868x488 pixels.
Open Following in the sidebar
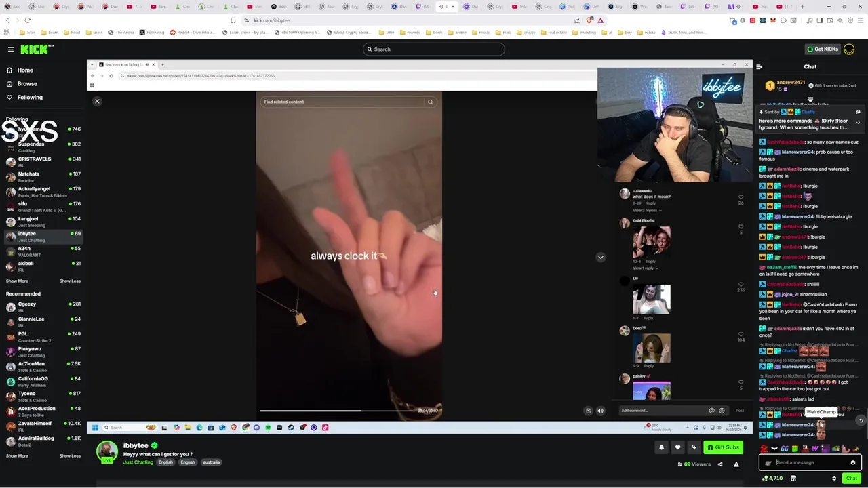tap(30, 97)
